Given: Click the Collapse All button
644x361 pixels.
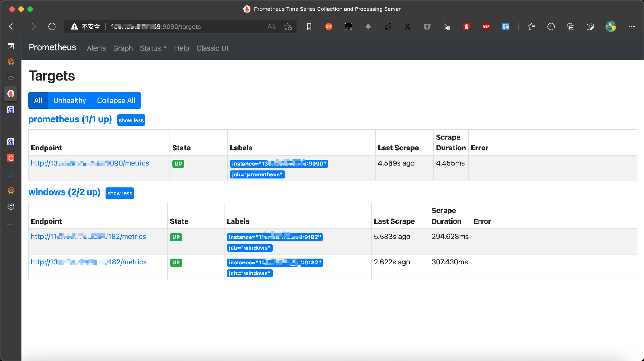Looking at the screenshot, I should (116, 100).
